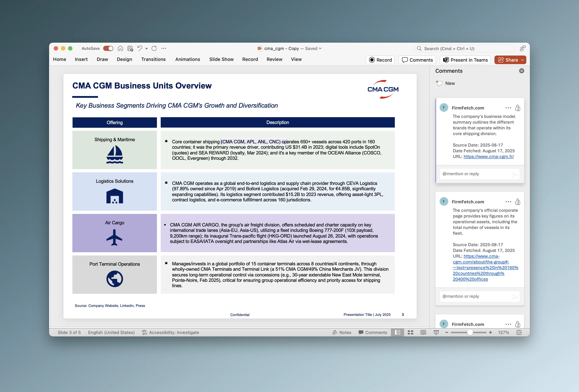Select the warehouse Logistics Solutions icon
Screen dimensions: 579x392
point(115,196)
